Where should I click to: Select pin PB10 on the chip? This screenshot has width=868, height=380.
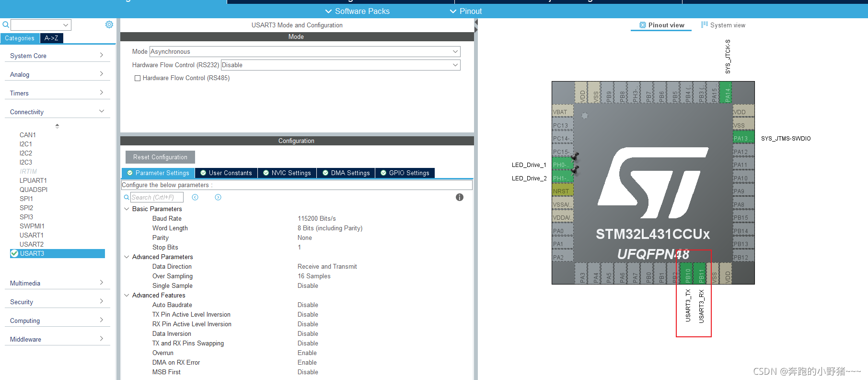coord(687,273)
